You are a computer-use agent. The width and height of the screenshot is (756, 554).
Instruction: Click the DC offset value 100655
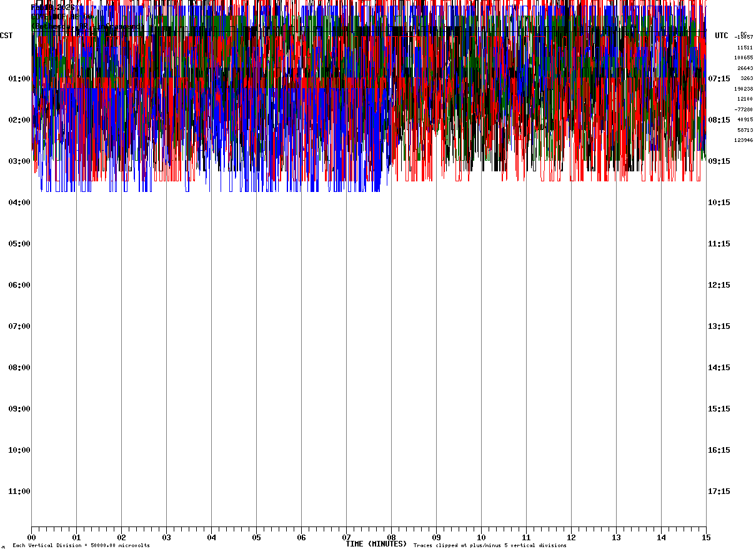(x=744, y=58)
